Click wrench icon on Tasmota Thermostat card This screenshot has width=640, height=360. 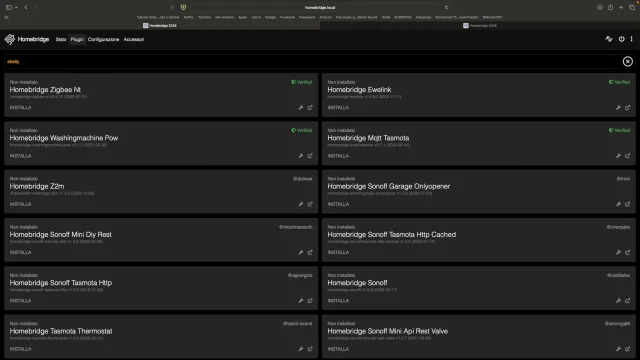301,349
